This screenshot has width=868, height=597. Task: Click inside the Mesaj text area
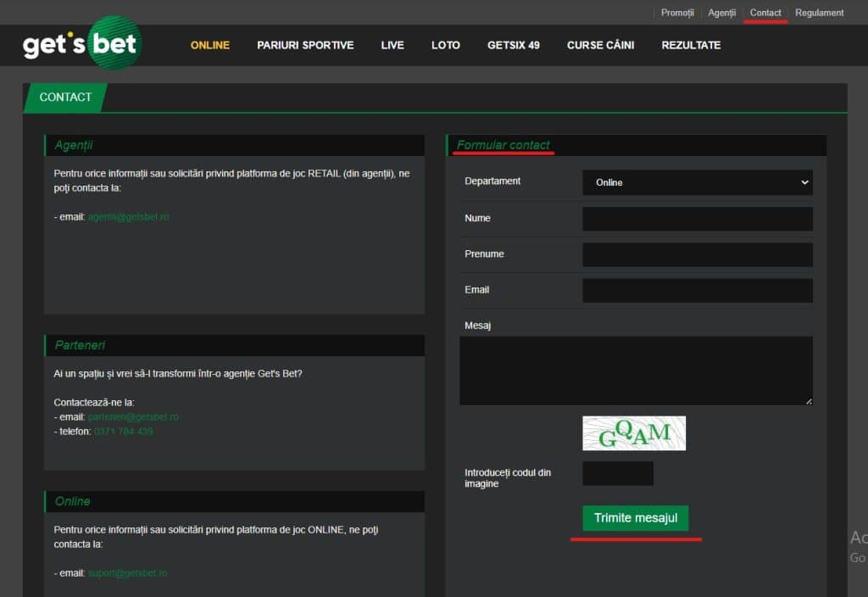tap(636, 371)
